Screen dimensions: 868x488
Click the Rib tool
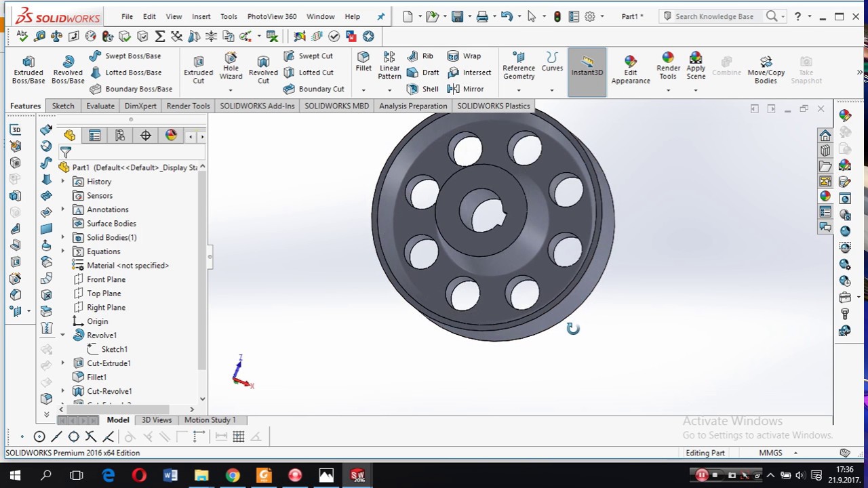420,56
